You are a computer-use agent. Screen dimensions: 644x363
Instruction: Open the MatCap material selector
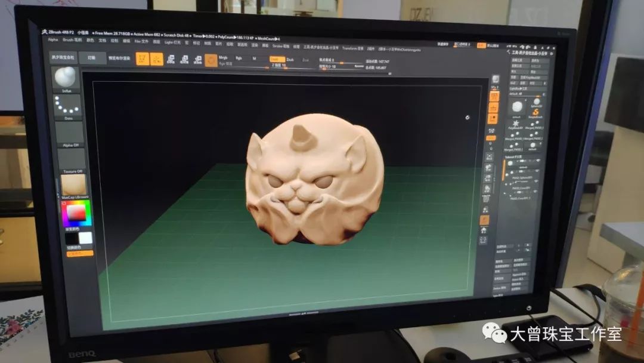point(73,186)
